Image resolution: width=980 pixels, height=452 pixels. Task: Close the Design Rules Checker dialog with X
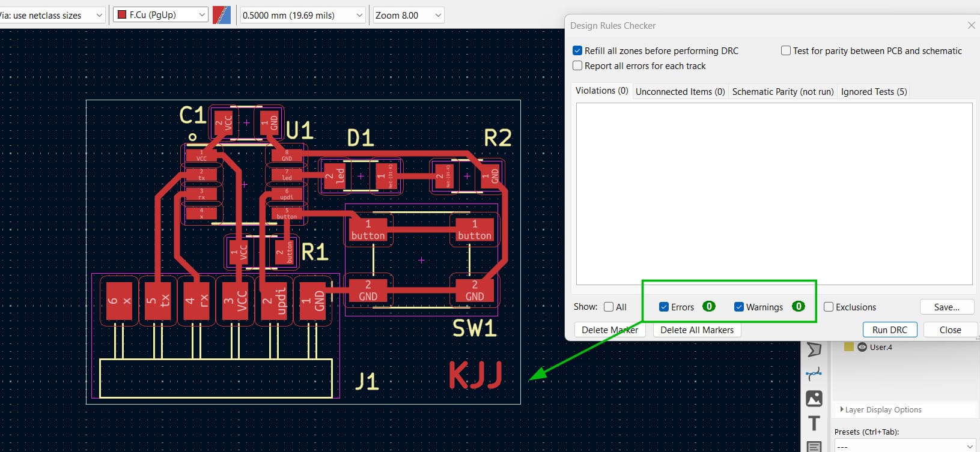coord(971,25)
